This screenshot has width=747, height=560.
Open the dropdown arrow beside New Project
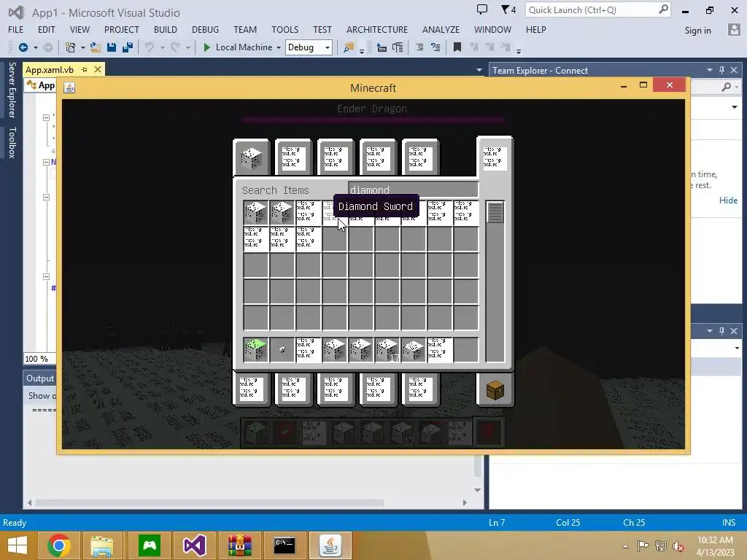point(83,47)
